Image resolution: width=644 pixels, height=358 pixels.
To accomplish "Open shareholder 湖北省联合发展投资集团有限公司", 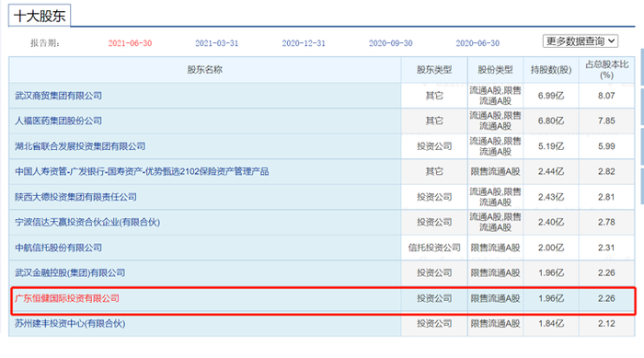I will [x=80, y=146].
